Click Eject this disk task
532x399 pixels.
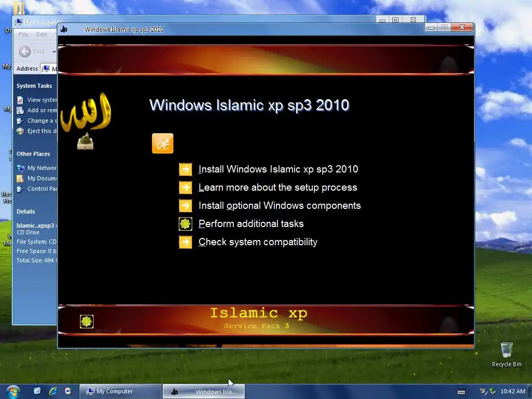tap(42, 131)
